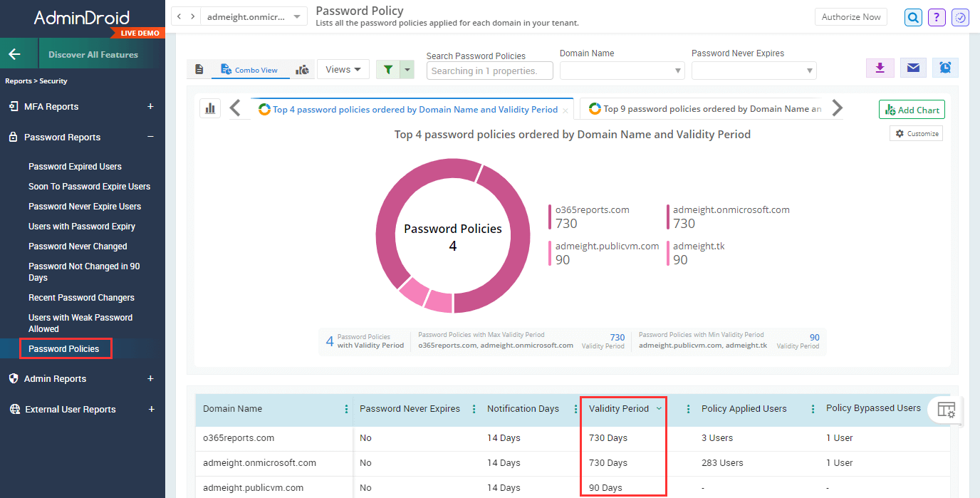Click the Authorize Now button
The height and width of the screenshot is (498, 980).
(850, 16)
